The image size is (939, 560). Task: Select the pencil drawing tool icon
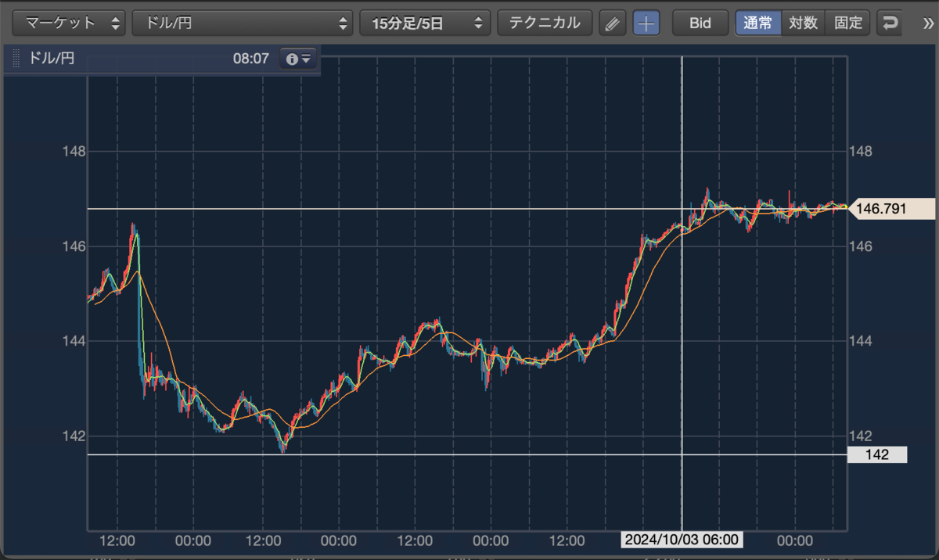(613, 23)
